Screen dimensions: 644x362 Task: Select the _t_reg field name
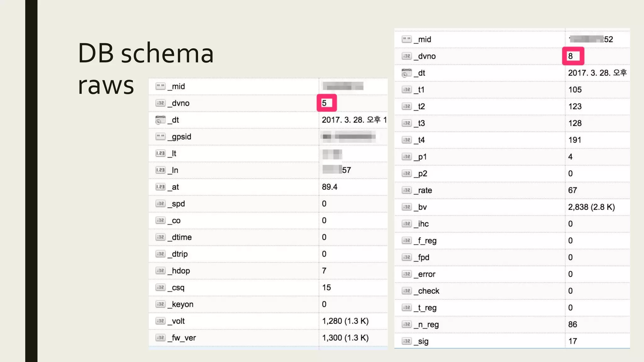coord(425,308)
